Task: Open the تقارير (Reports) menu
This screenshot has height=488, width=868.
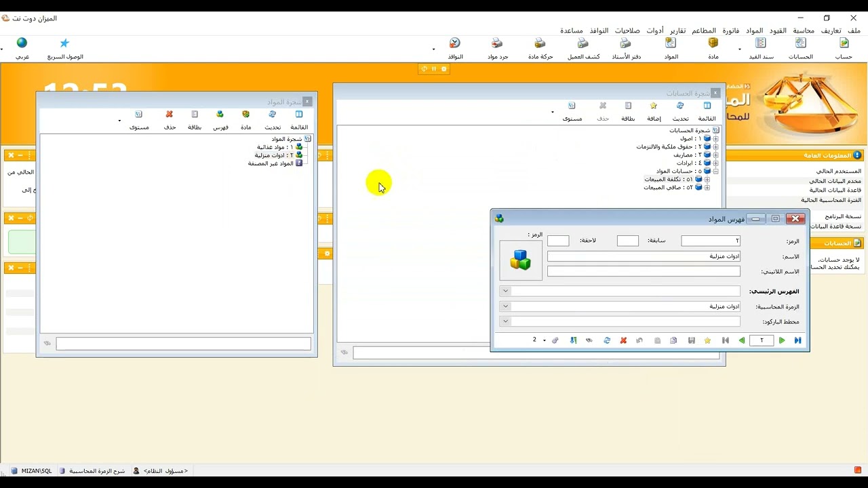Action: (x=678, y=30)
